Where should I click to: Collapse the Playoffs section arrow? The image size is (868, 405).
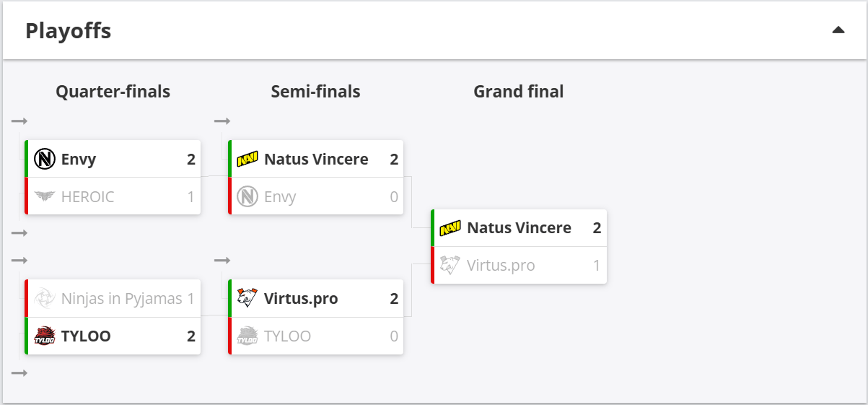(838, 30)
